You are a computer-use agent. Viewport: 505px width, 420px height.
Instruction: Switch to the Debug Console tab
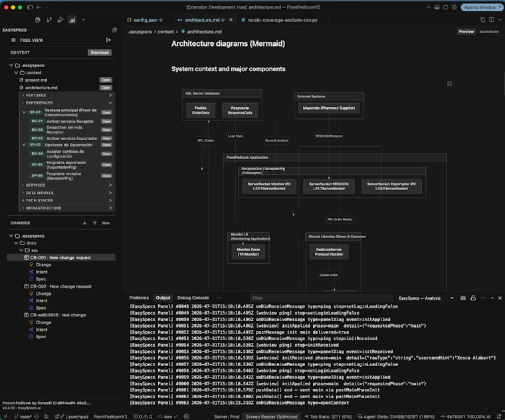pyautogui.click(x=193, y=298)
